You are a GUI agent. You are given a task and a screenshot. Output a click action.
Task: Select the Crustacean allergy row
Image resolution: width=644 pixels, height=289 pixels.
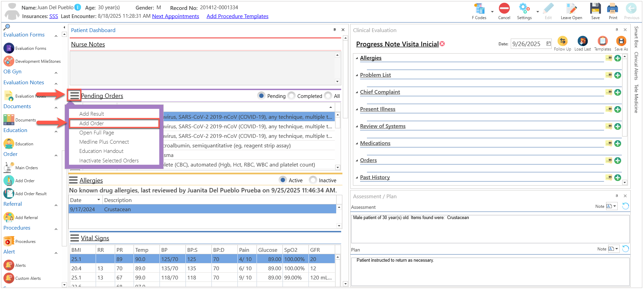(x=203, y=209)
